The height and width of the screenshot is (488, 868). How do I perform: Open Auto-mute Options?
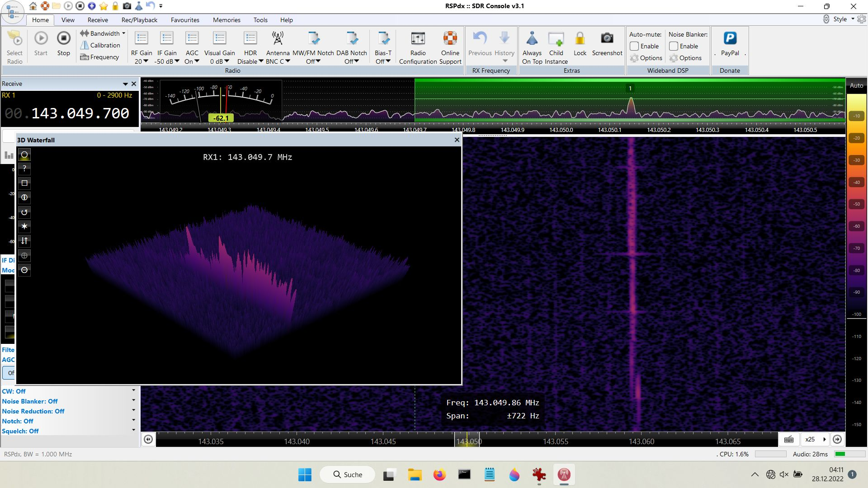[646, 58]
